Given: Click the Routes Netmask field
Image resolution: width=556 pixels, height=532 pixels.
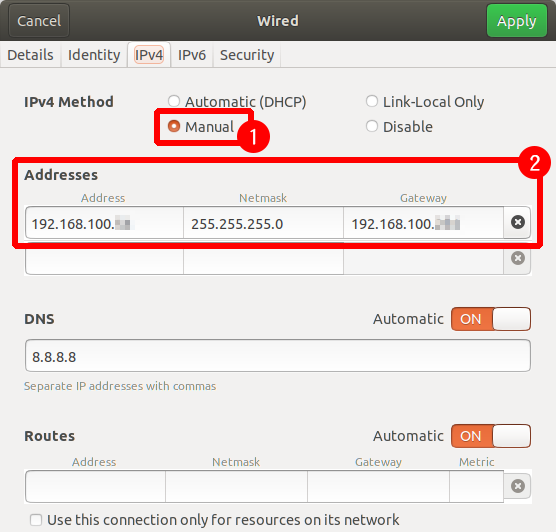Looking at the screenshot, I should pos(236,486).
